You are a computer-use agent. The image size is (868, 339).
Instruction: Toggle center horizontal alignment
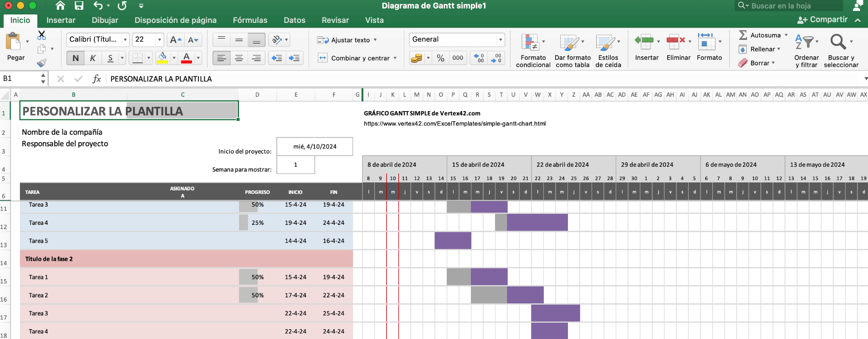pyautogui.click(x=239, y=58)
